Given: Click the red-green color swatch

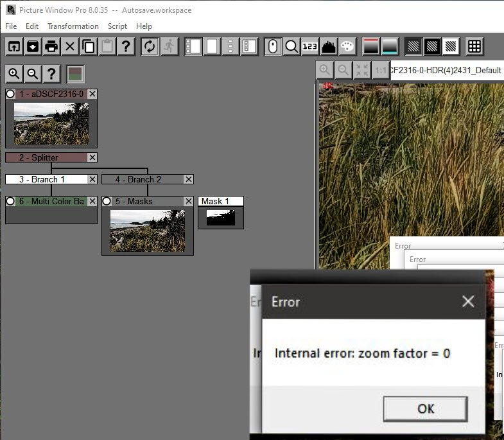Looking at the screenshot, I should [x=75, y=73].
